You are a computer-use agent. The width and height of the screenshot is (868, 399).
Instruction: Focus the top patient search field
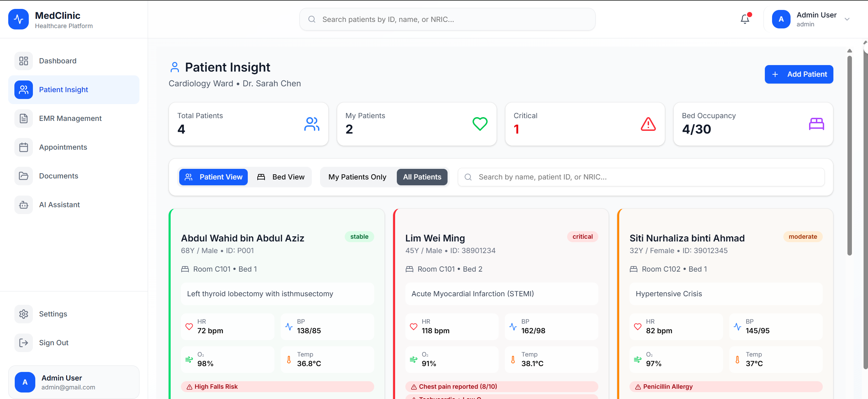447,20
